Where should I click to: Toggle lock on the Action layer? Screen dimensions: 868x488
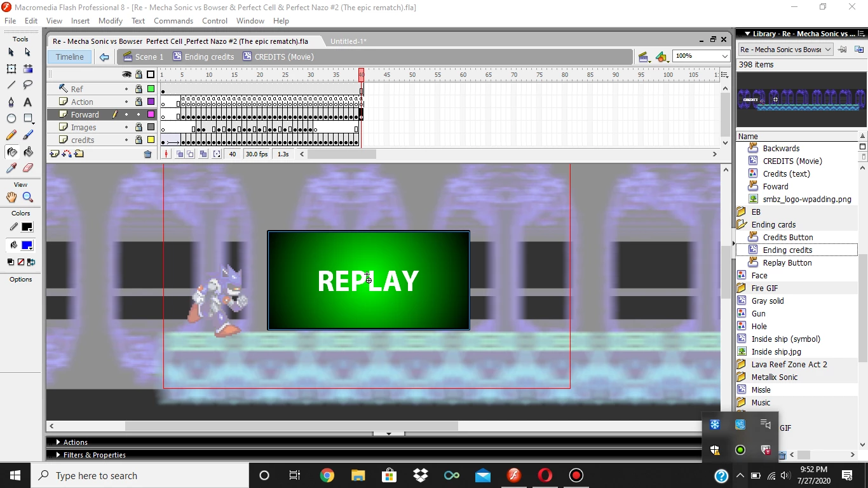pyautogui.click(x=138, y=102)
